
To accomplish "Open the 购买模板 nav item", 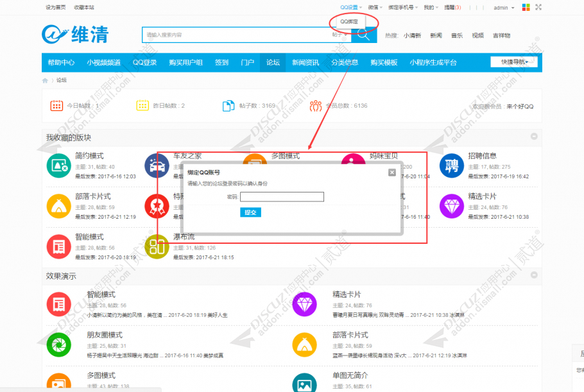I will [384, 62].
